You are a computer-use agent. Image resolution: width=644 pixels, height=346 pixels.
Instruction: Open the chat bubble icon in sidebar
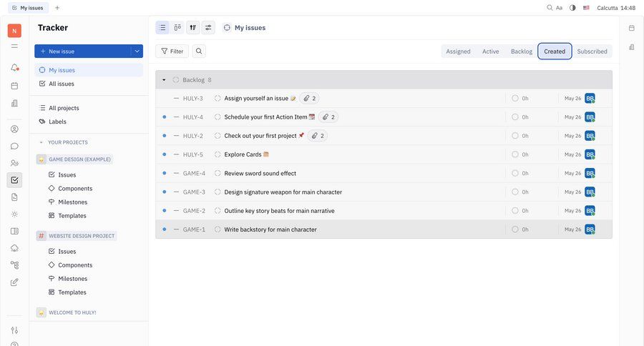14,146
